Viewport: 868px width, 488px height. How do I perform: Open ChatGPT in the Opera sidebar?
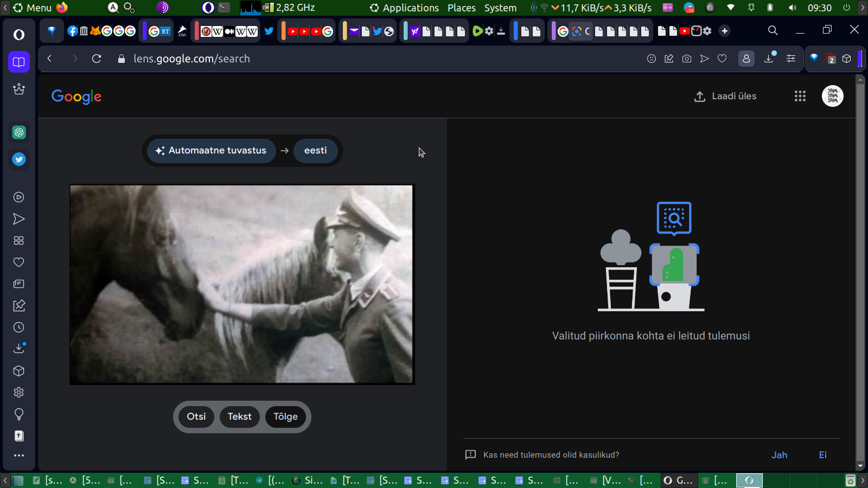(19, 132)
